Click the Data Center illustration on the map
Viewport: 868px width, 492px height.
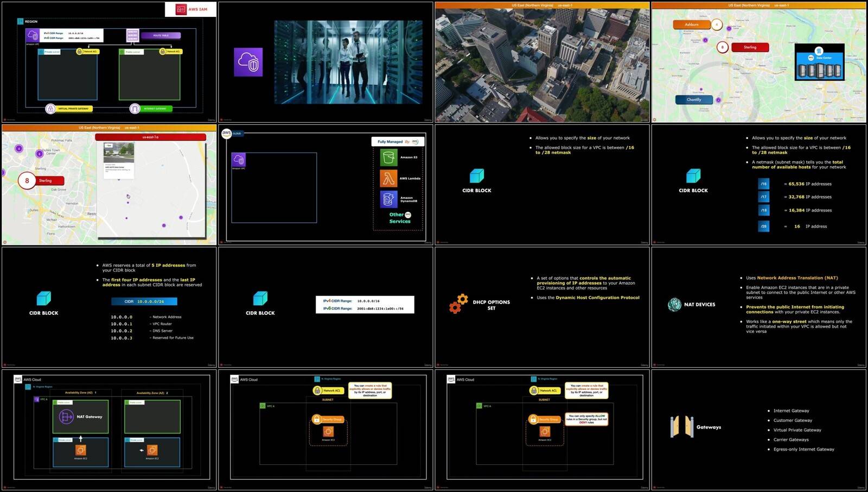click(819, 62)
